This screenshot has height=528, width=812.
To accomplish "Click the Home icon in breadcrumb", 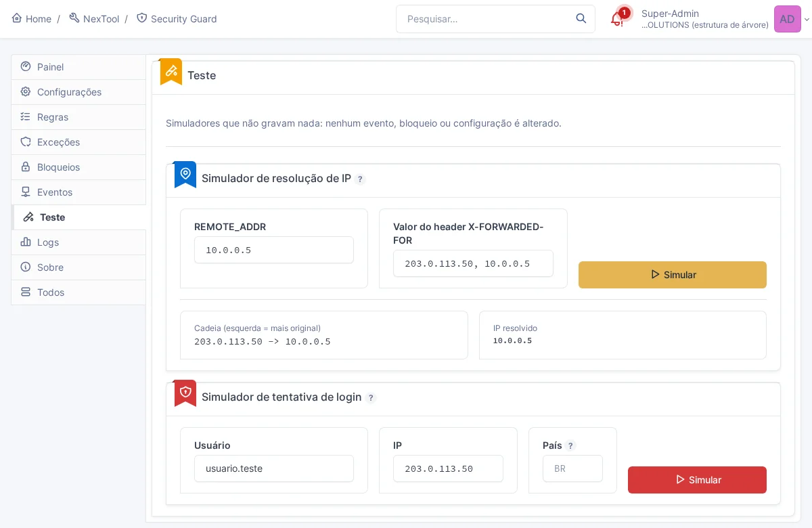I will pyautogui.click(x=17, y=18).
